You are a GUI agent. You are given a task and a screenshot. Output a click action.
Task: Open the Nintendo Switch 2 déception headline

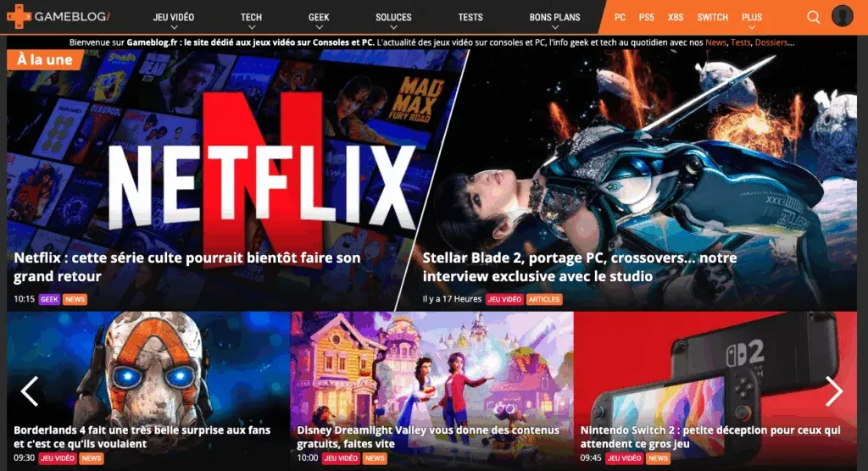(x=710, y=436)
